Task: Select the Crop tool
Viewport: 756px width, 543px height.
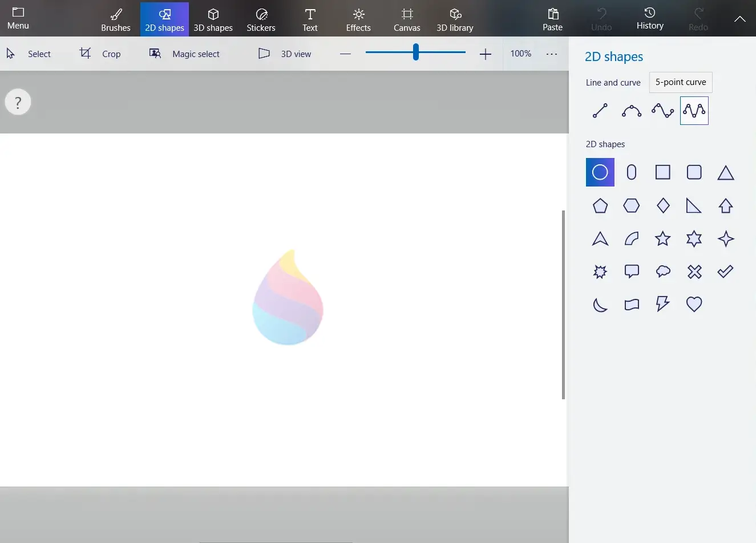Action: click(100, 54)
